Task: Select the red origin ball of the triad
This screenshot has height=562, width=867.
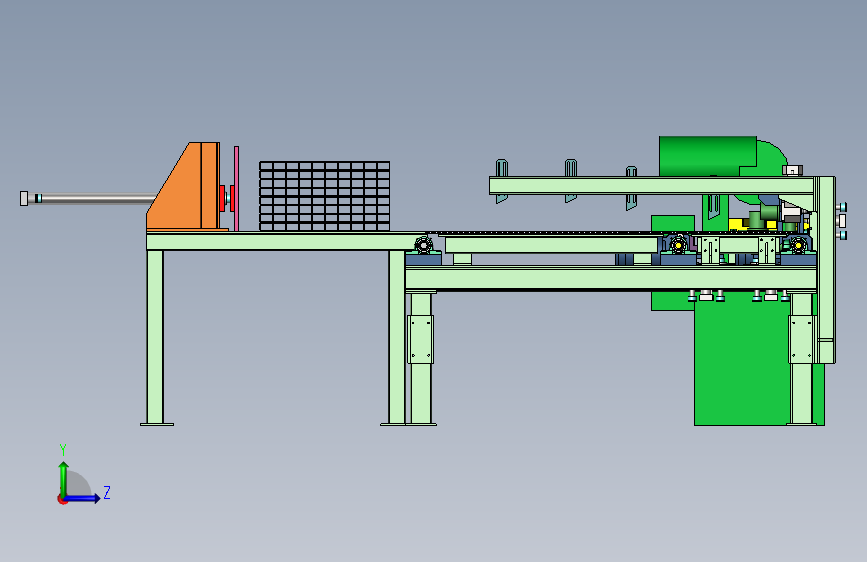Action: 62,499
